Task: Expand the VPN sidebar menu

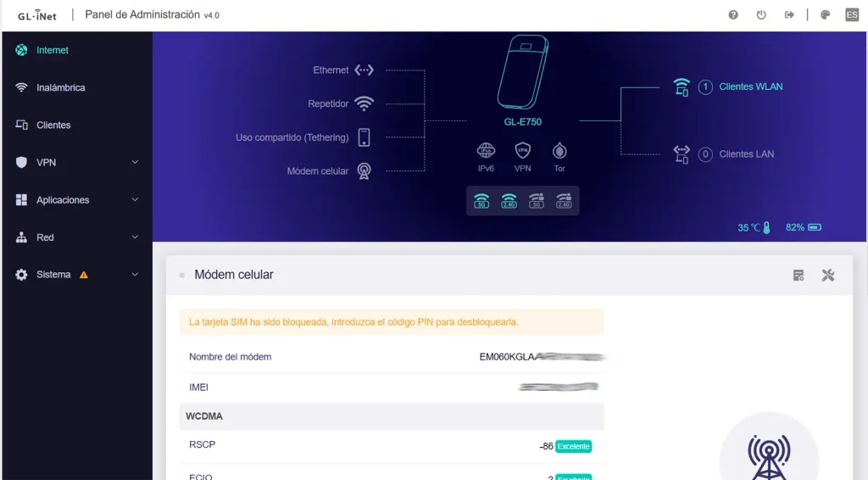Action: point(77,162)
